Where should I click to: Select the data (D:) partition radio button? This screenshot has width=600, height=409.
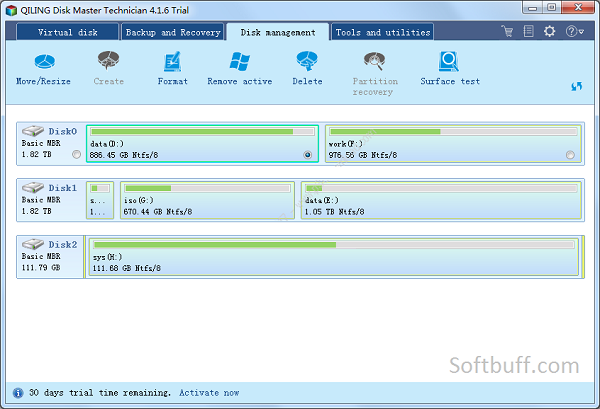[307, 155]
